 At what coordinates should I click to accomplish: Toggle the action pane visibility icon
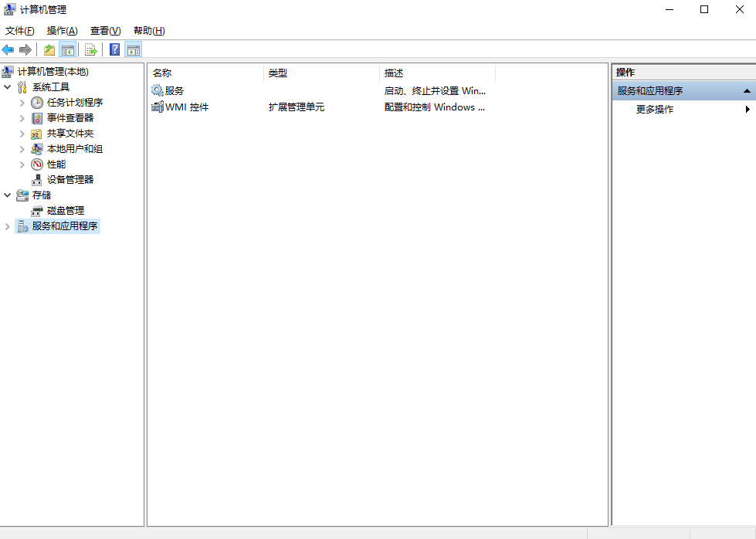point(133,49)
